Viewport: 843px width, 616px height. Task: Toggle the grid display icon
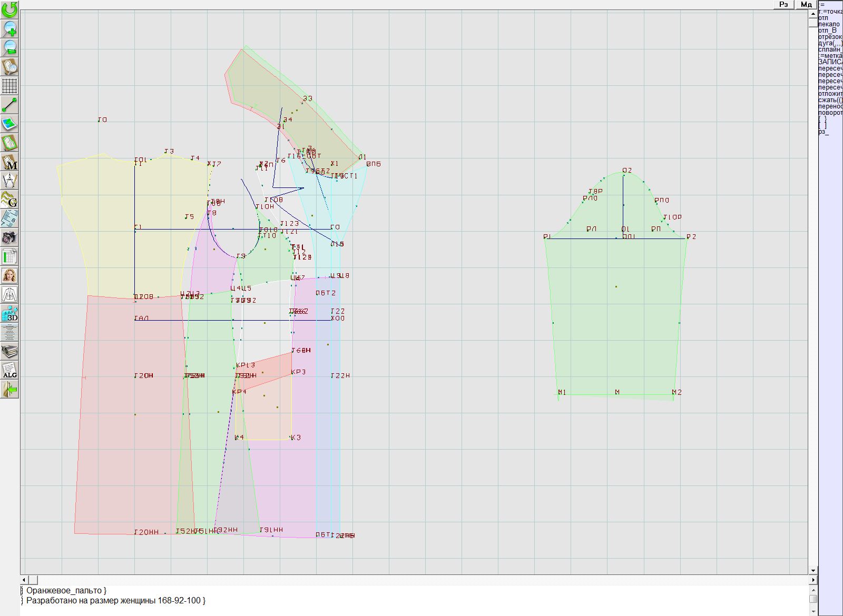pos(9,85)
